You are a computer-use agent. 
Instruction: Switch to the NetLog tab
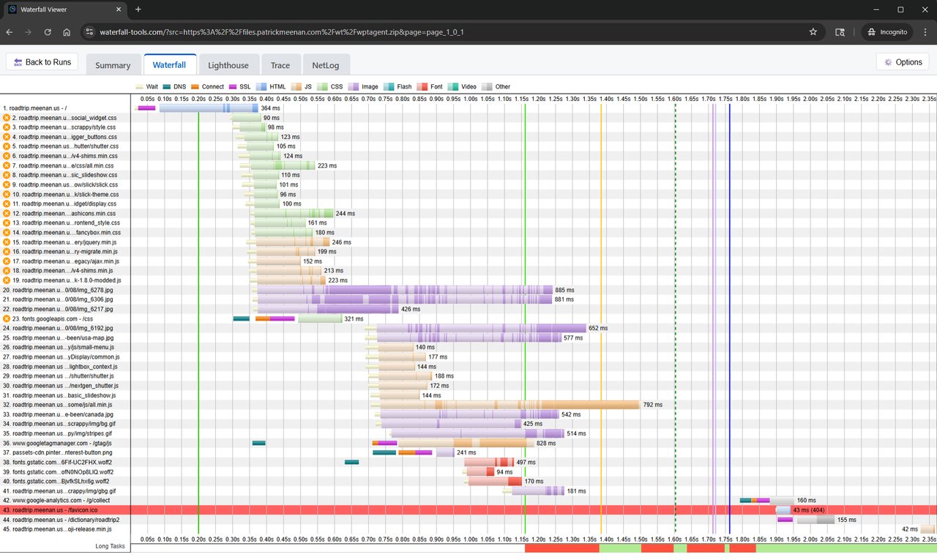click(x=325, y=65)
